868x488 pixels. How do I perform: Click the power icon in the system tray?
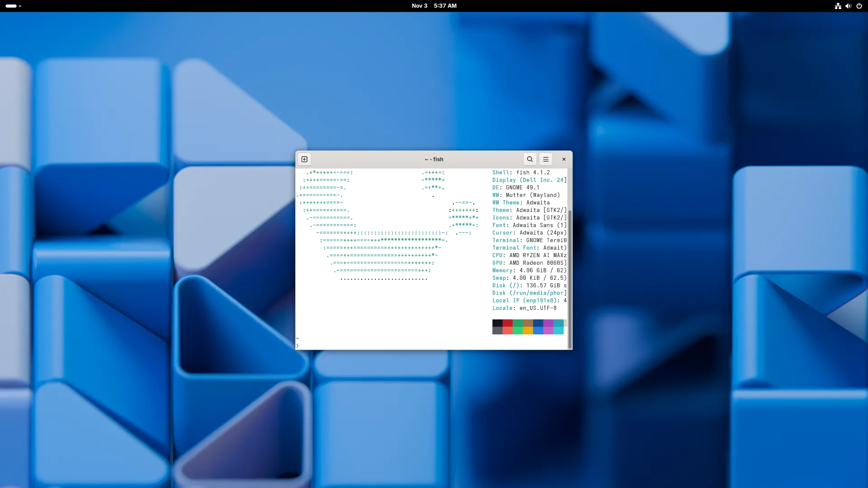coord(859,6)
